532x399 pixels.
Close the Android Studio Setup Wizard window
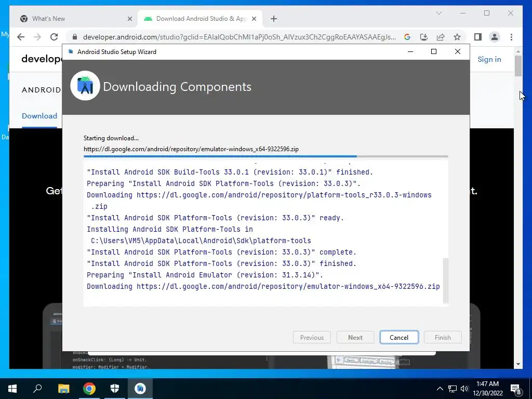(x=457, y=51)
